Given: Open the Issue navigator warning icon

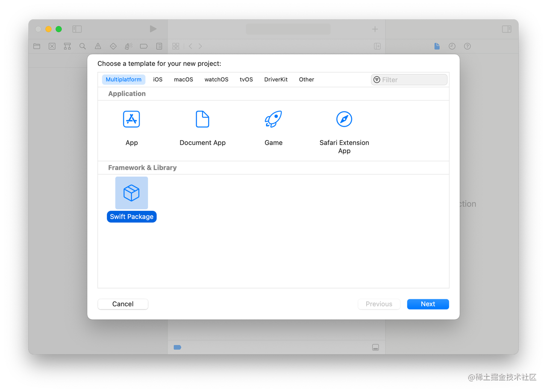Looking at the screenshot, I should pyautogui.click(x=98, y=46).
